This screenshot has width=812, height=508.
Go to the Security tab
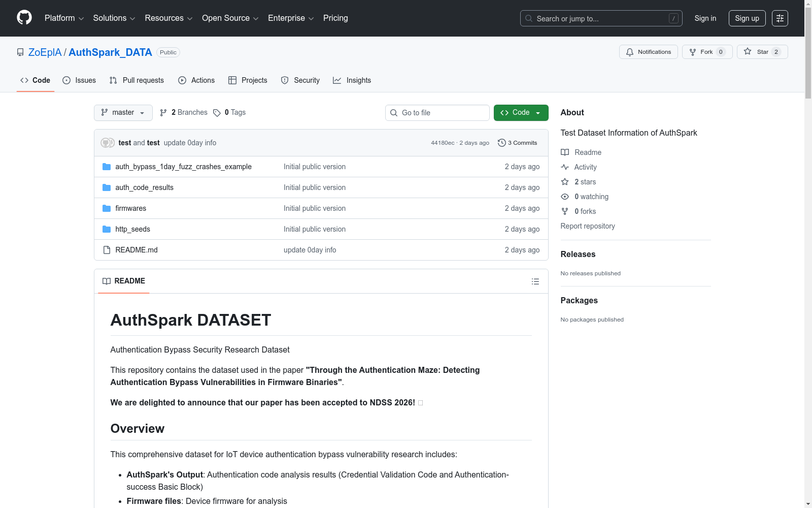click(300, 80)
